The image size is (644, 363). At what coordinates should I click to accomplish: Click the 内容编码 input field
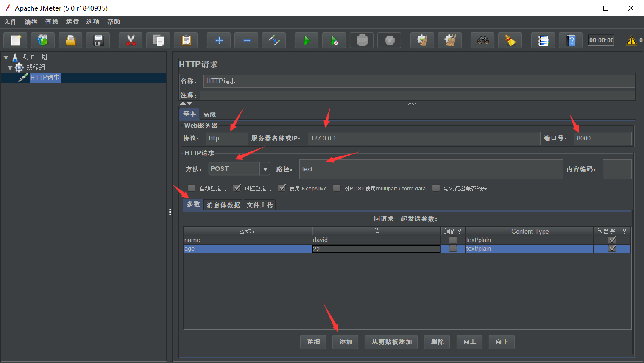pos(617,169)
